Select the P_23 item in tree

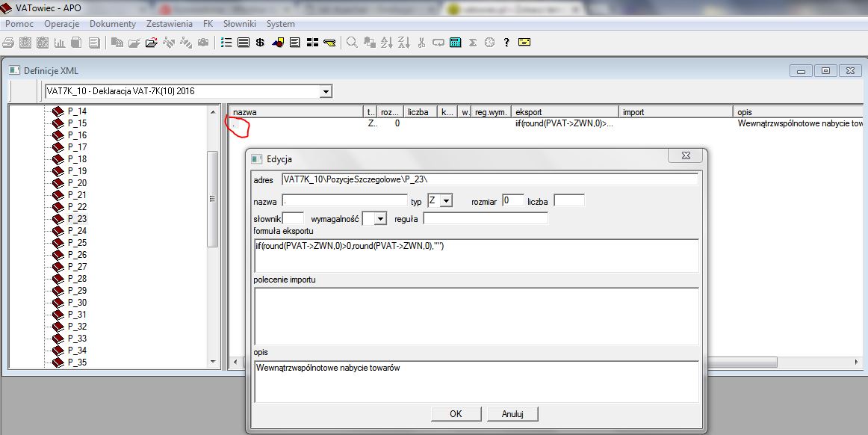(x=77, y=219)
